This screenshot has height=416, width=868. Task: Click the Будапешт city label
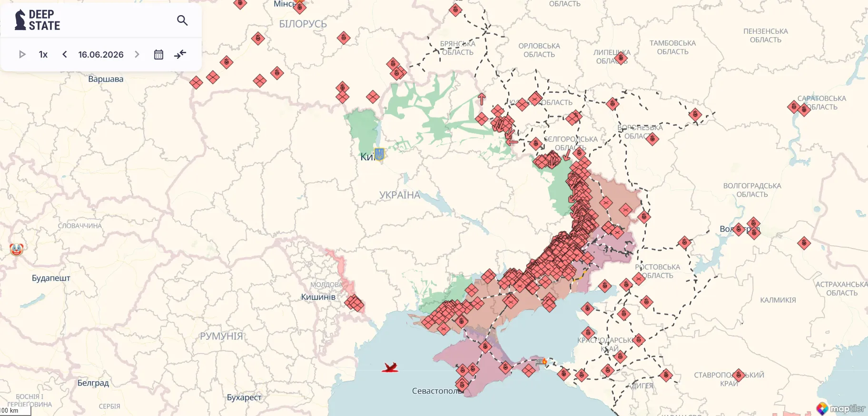pyautogui.click(x=51, y=278)
